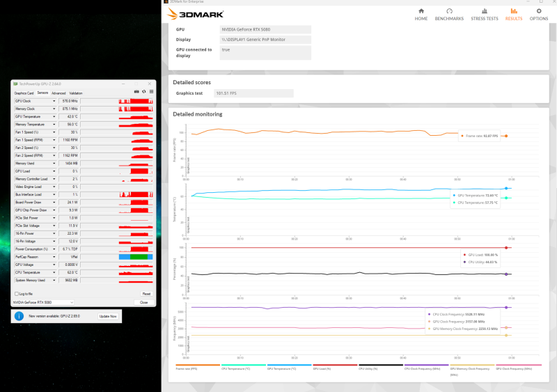Open the Memory Used sensor dropdown arrow
This screenshot has width=557, height=392.
pos(54,164)
